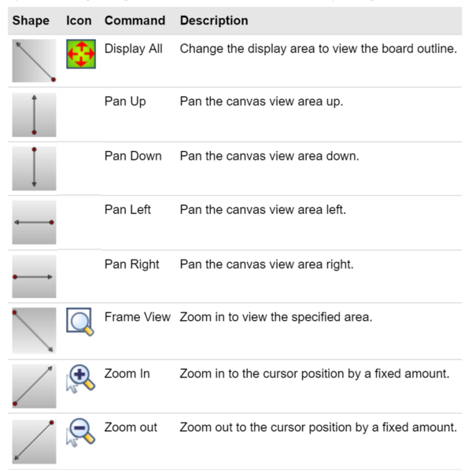
Task: Click the Zoom out magnifier icon
Action: [x=80, y=433]
